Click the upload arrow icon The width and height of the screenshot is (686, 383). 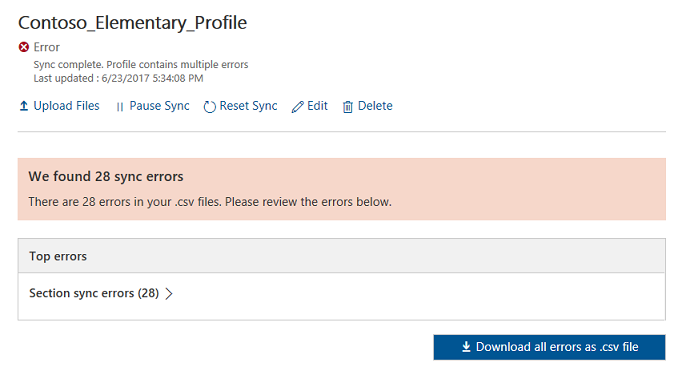(x=24, y=106)
